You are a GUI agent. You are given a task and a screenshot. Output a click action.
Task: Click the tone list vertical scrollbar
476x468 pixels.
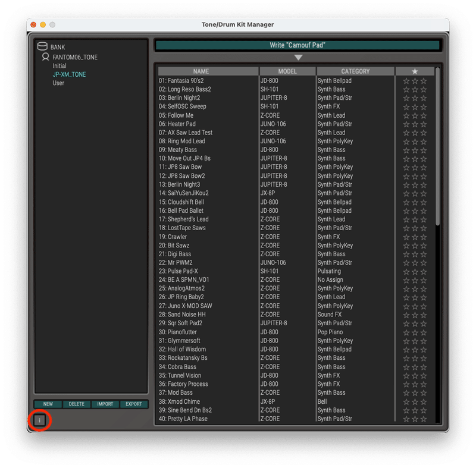(437, 146)
